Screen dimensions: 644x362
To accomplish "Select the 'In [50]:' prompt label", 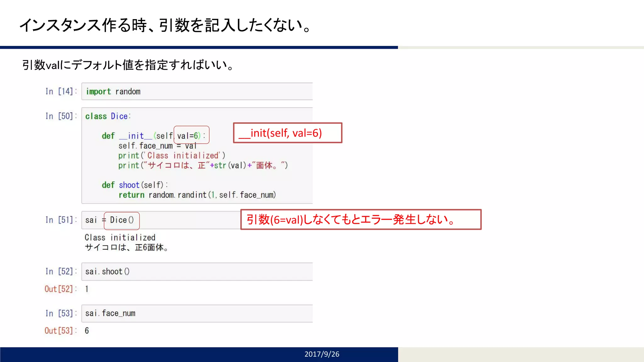I will tap(61, 116).
